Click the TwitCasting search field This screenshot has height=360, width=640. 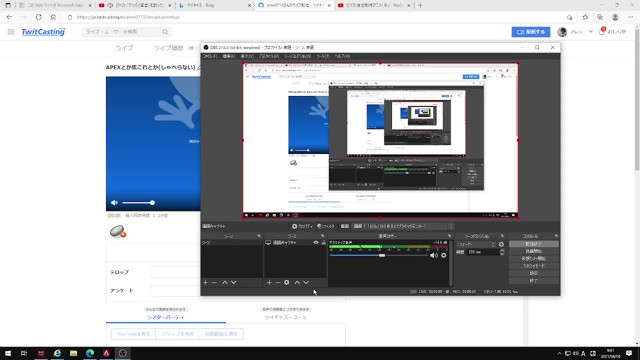click(x=122, y=32)
